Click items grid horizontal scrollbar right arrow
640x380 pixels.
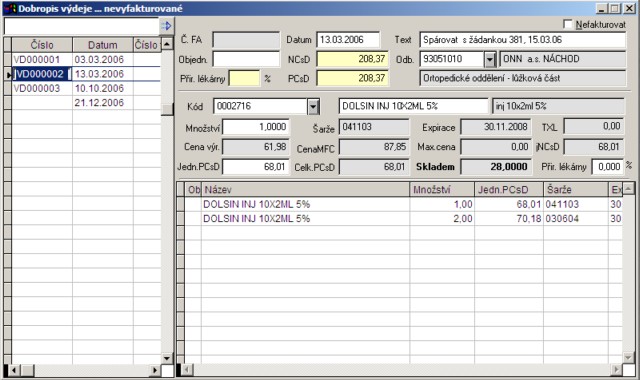pos(617,370)
